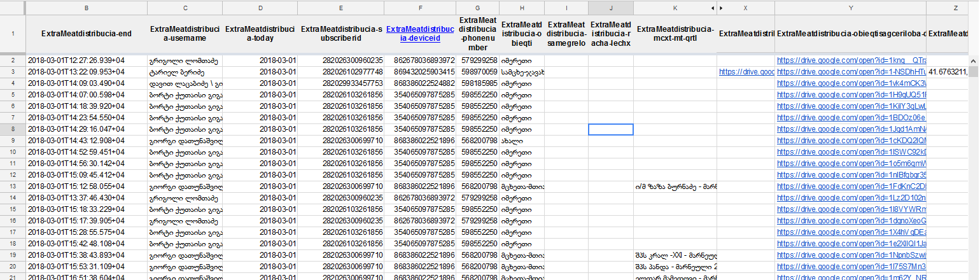Click right hidden-columns arrow on column X
The width and height of the screenshot is (980, 280).
point(721,8)
